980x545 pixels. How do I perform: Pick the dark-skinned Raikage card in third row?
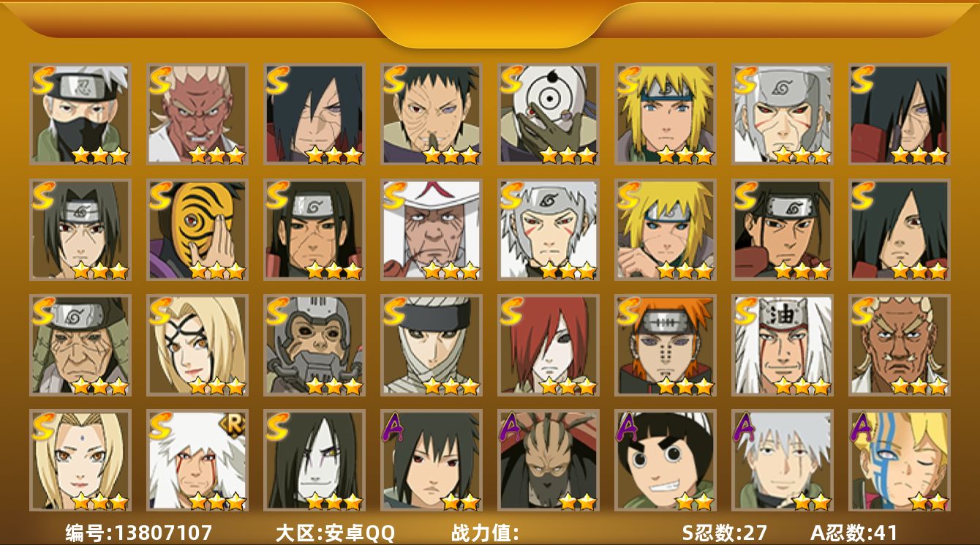click(899, 345)
